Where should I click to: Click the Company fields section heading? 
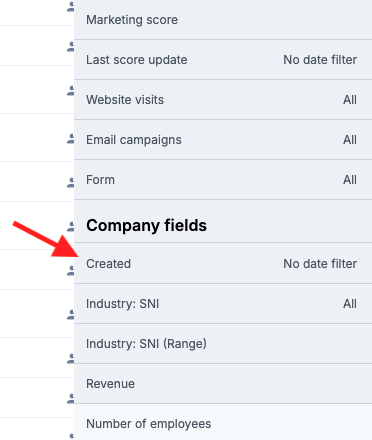(146, 226)
